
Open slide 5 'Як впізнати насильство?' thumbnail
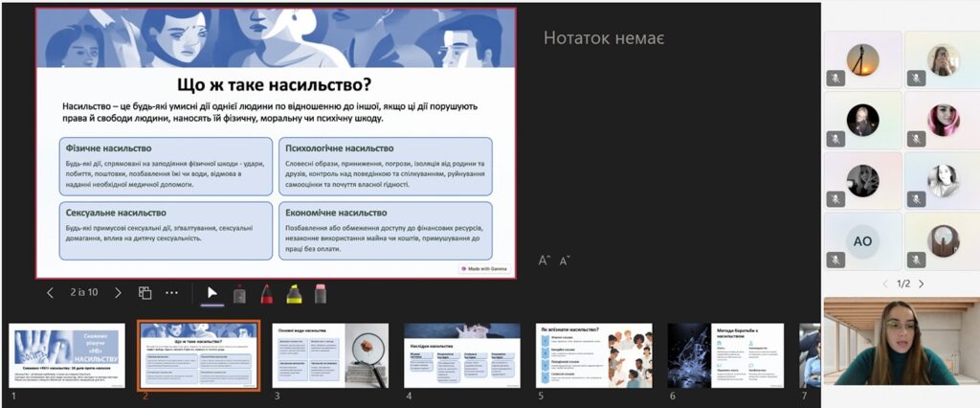(x=593, y=355)
